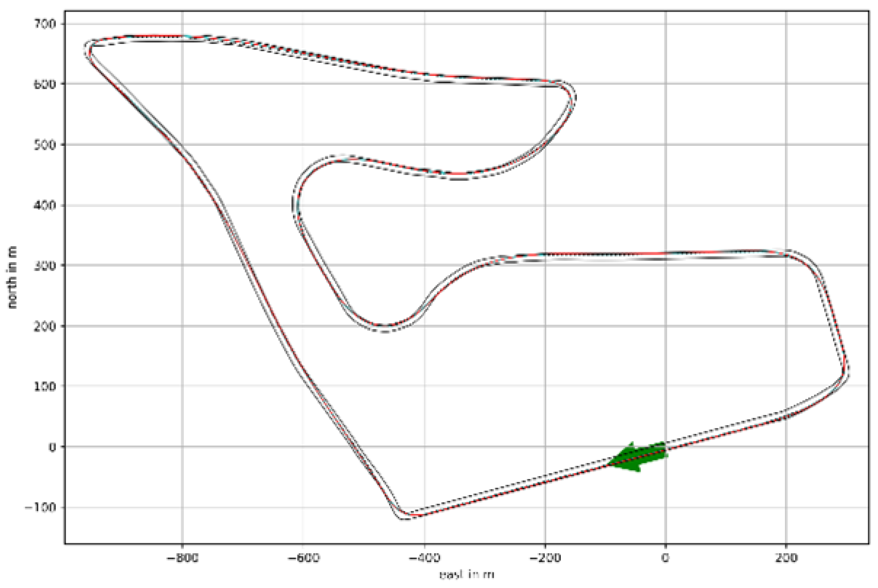This screenshot has height=588, width=878.
Task: Click the 200 x-axis tick label
Action: tap(786, 558)
